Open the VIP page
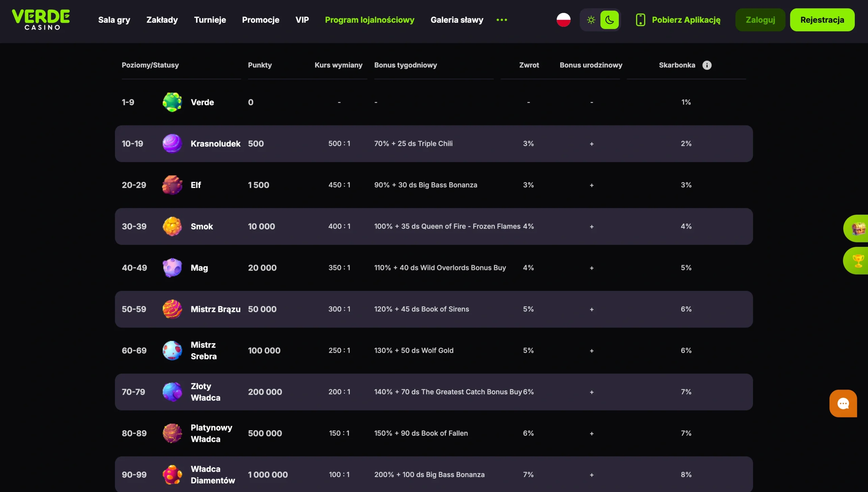This screenshot has width=868, height=492. point(302,20)
